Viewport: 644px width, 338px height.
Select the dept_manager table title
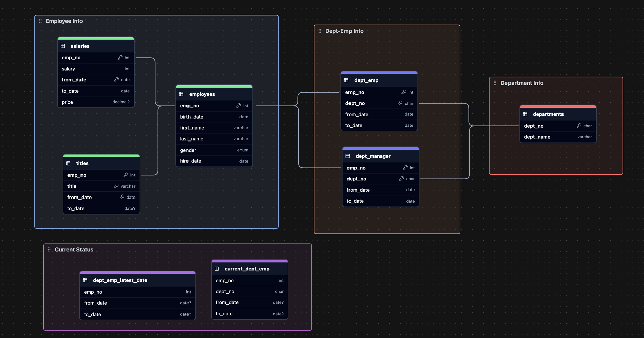click(x=373, y=156)
